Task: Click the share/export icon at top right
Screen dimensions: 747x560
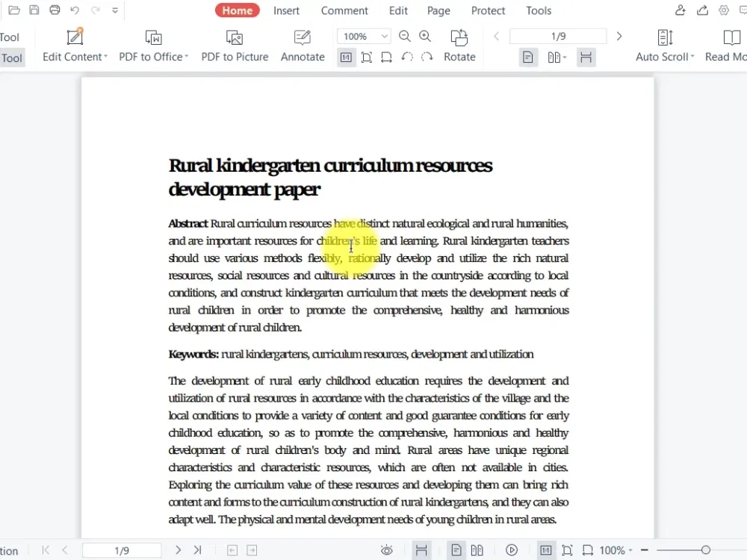Action: tap(702, 10)
